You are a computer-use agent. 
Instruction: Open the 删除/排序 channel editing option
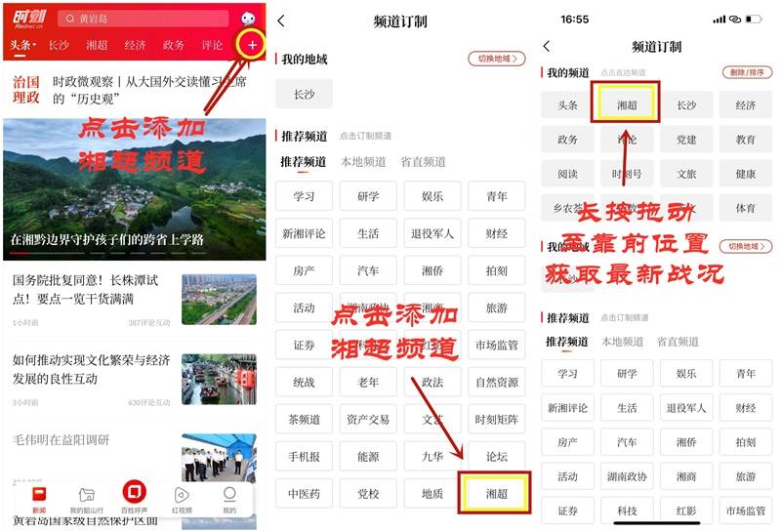point(746,72)
